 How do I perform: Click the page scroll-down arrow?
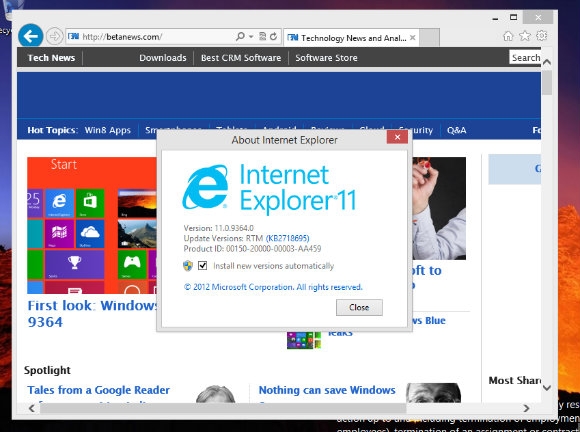pos(547,387)
